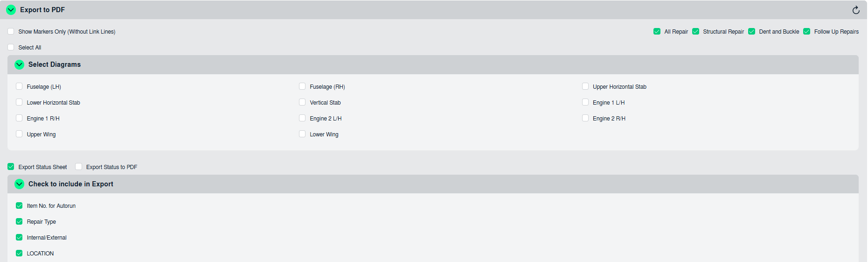Tick the Vertical Stab checkbox
Viewport: 868px width, 262px height.
[302, 102]
